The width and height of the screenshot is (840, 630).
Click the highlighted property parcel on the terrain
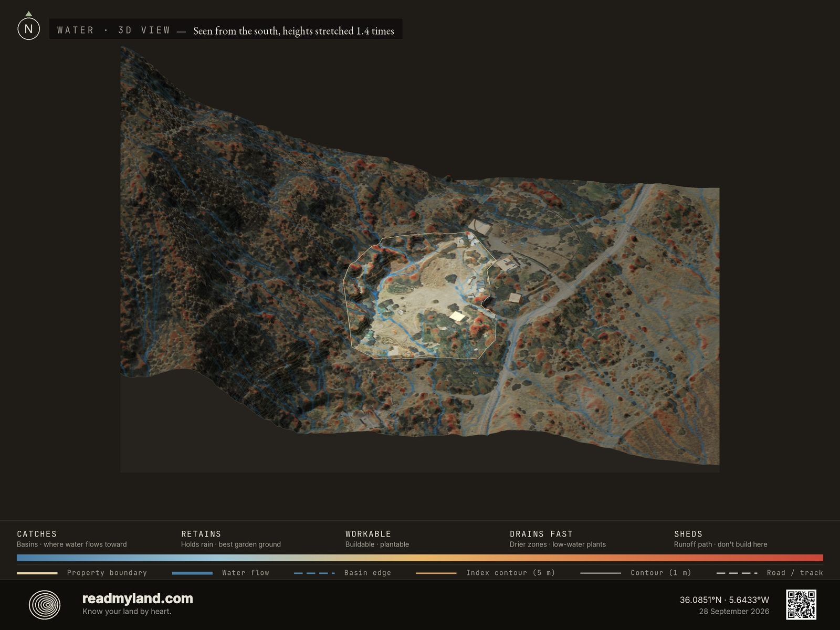(x=420, y=297)
